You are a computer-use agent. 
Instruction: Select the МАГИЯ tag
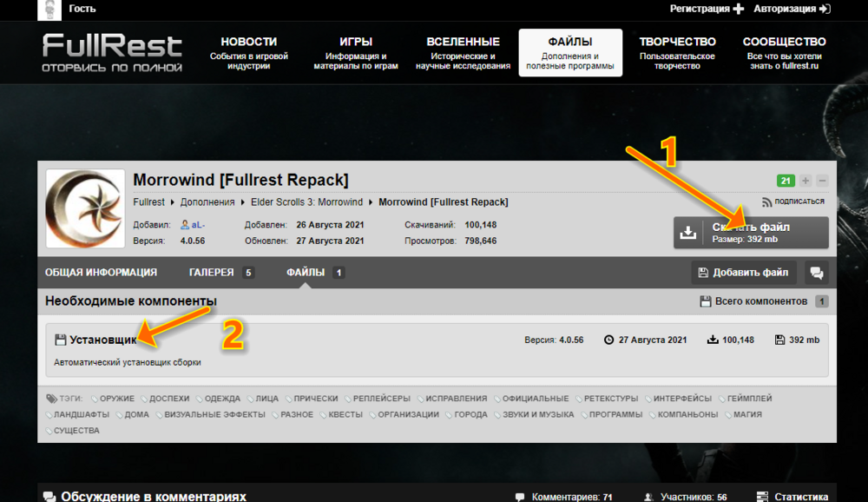point(747,414)
